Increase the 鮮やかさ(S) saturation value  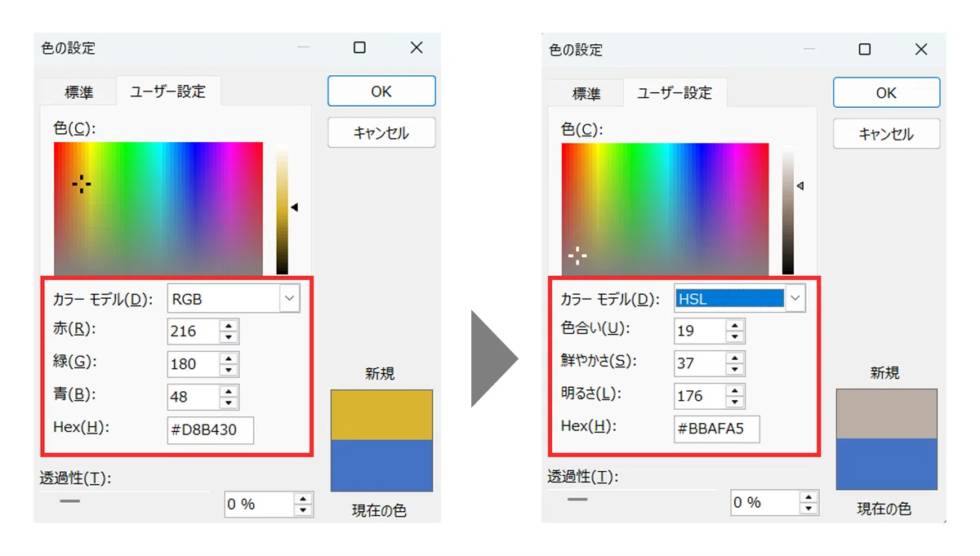pyautogui.click(x=736, y=358)
